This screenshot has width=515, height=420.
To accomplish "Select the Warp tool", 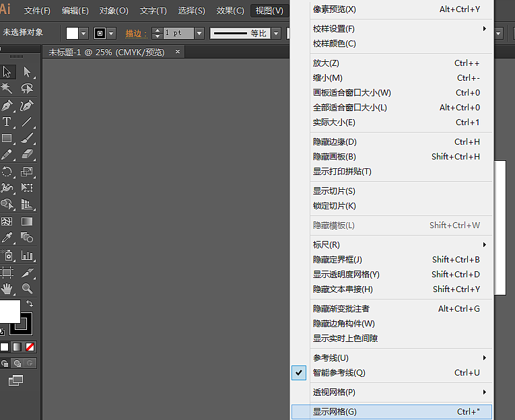I will (7, 188).
